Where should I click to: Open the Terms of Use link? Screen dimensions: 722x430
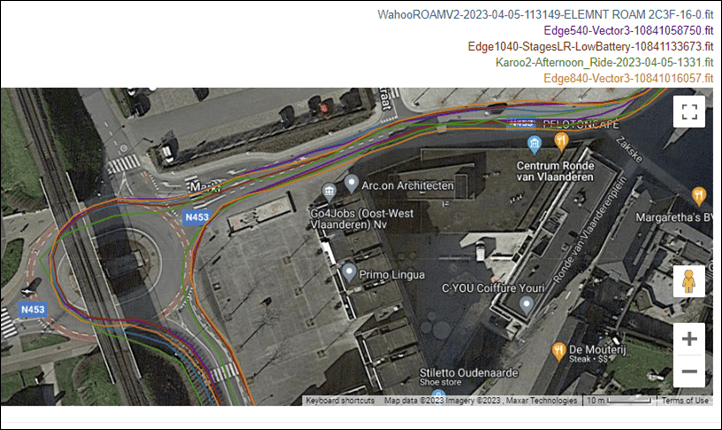[685, 401]
